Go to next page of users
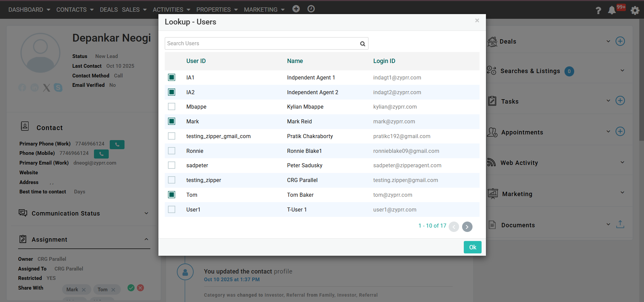The height and width of the screenshot is (302, 644). 467,227
